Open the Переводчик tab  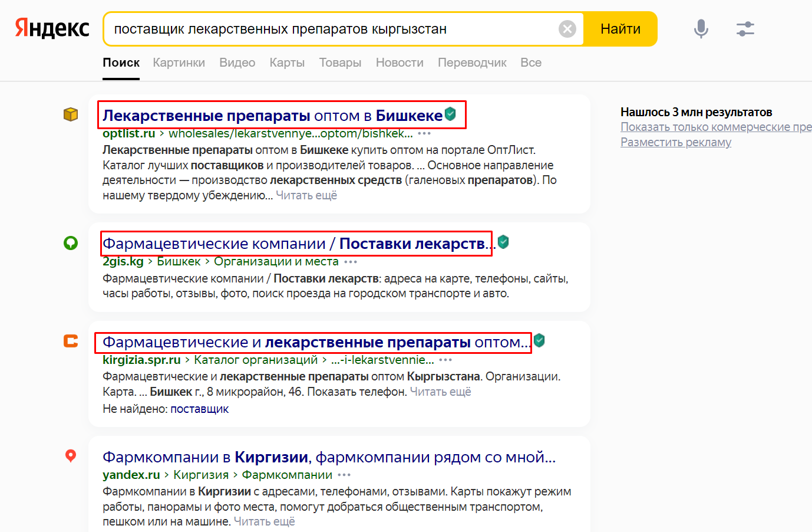(x=472, y=63)
